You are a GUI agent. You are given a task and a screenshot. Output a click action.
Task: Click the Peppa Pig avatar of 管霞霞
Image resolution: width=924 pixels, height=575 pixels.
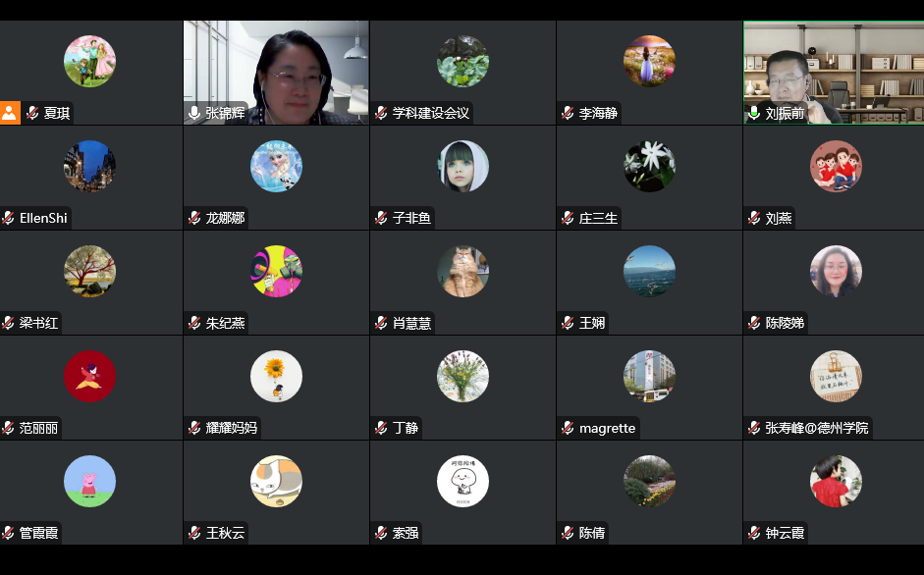[x=89, y=482]
